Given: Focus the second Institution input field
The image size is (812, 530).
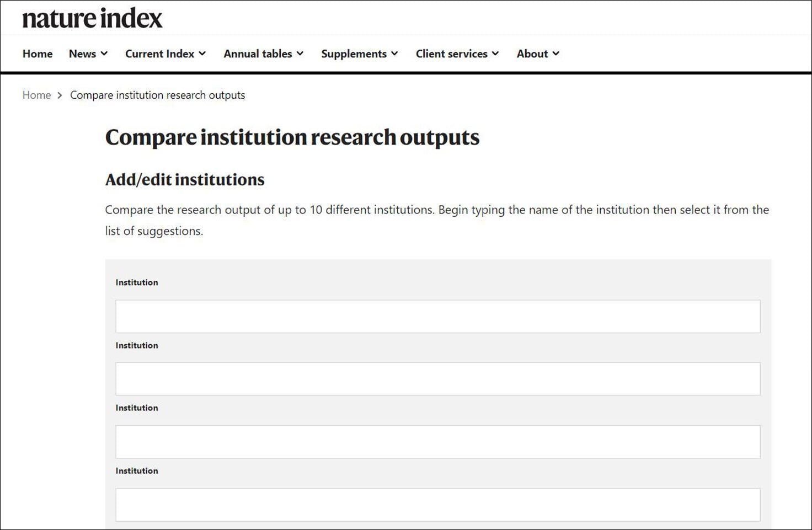Looking at the screenshot, I should click(x=437, y=379).
